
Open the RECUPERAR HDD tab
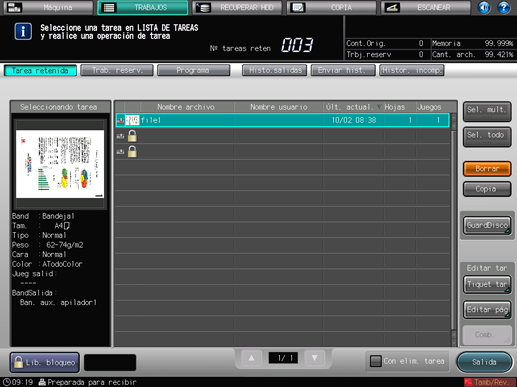(237, 7)
